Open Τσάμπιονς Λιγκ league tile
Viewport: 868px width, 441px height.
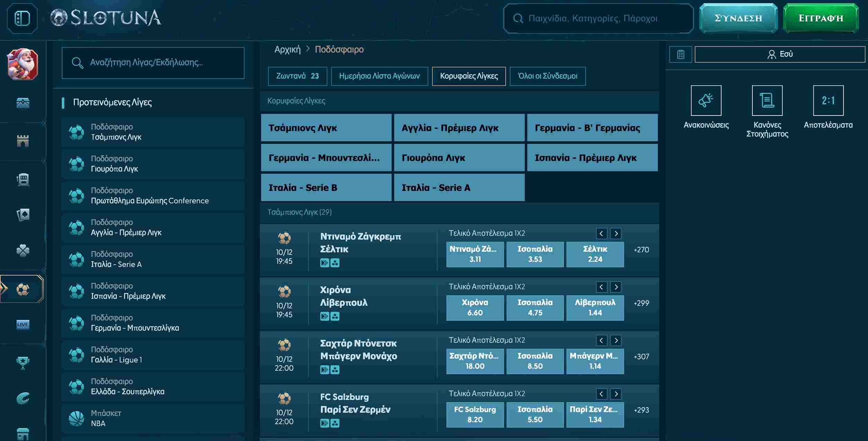326,128
